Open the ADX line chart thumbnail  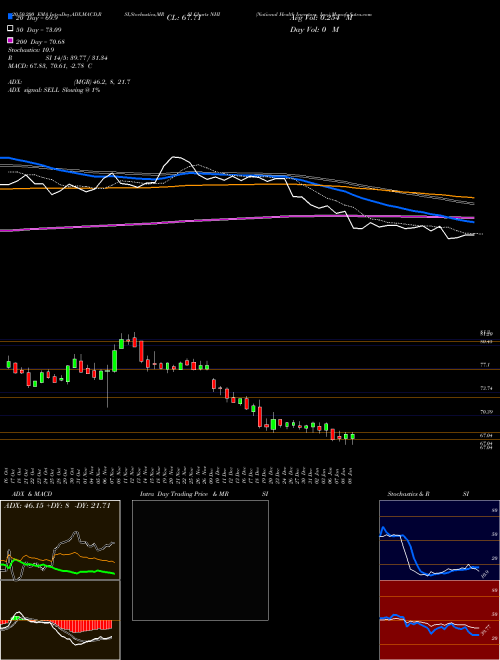click(x=60, y=540)
